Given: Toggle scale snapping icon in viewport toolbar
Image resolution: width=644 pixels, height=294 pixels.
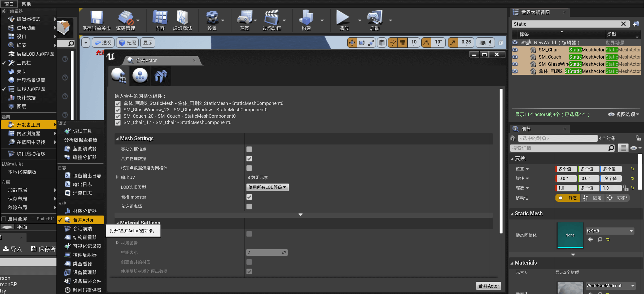Looking at the screenshot, I should pos(453,42).
